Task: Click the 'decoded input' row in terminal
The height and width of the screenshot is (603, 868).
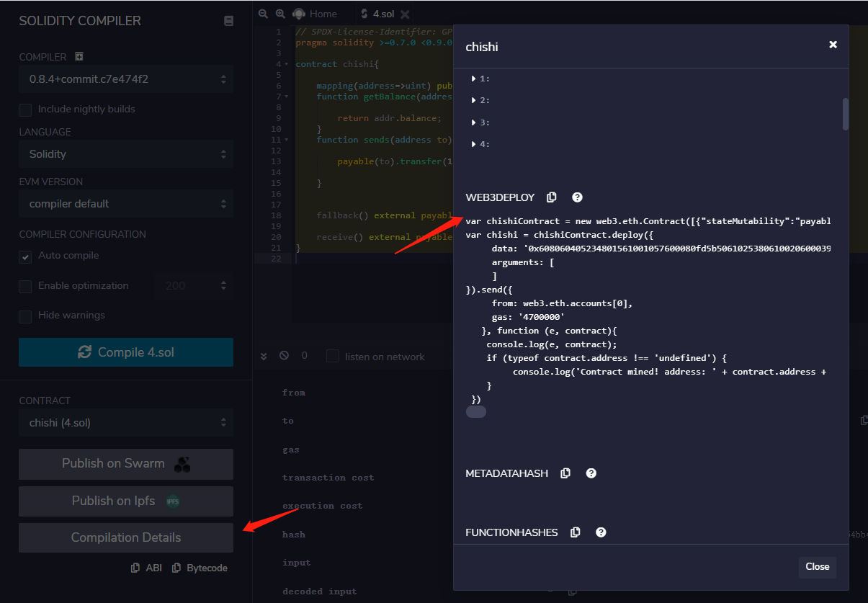Action: [x=320, y=591]
